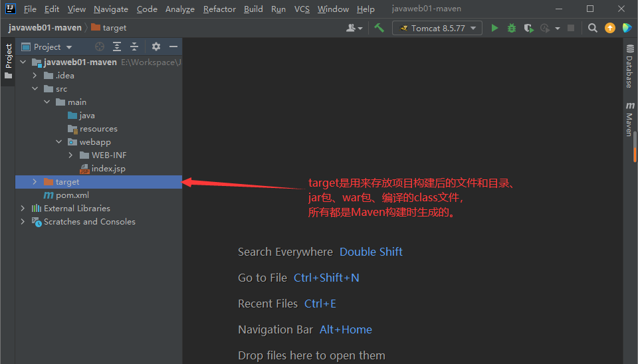Toggle the Project tool window side tab

[8, 61]
